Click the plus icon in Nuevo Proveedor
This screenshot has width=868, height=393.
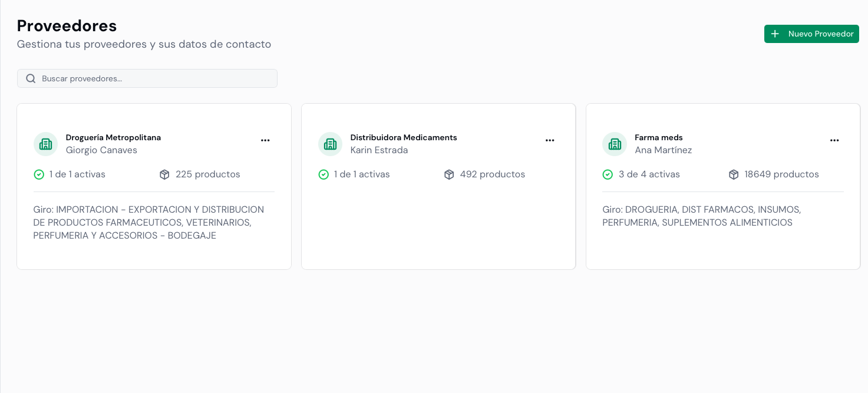(775, 34)
